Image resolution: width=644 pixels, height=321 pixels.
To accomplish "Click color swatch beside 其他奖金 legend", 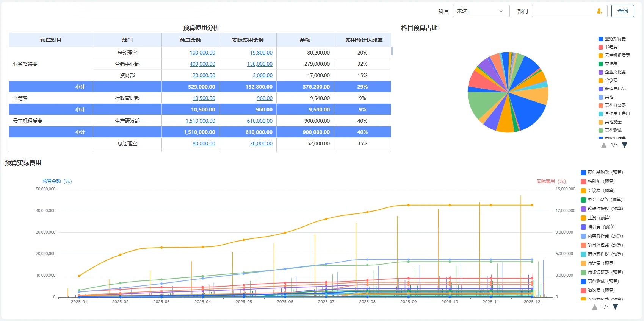I will (x=600, y=122).
